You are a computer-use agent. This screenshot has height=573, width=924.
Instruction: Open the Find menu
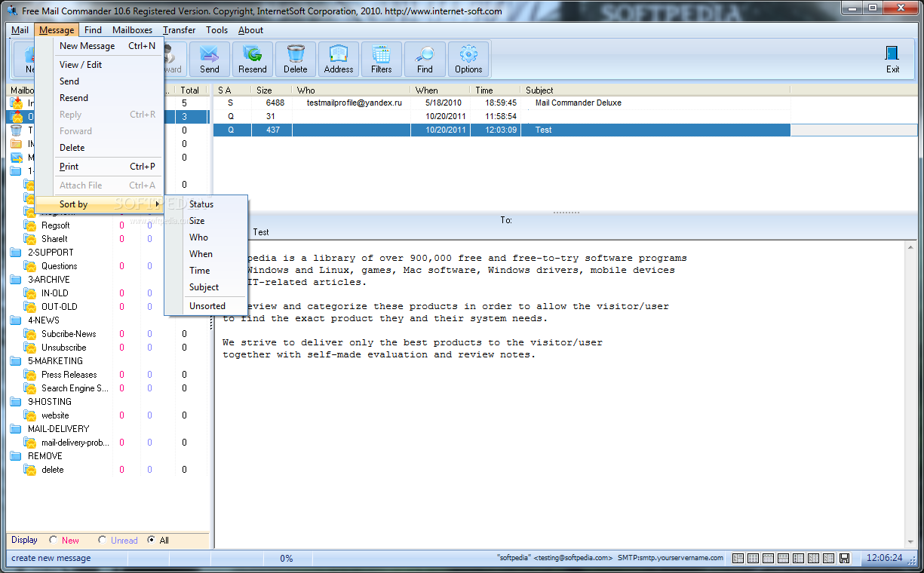click(x=93, y=30)
